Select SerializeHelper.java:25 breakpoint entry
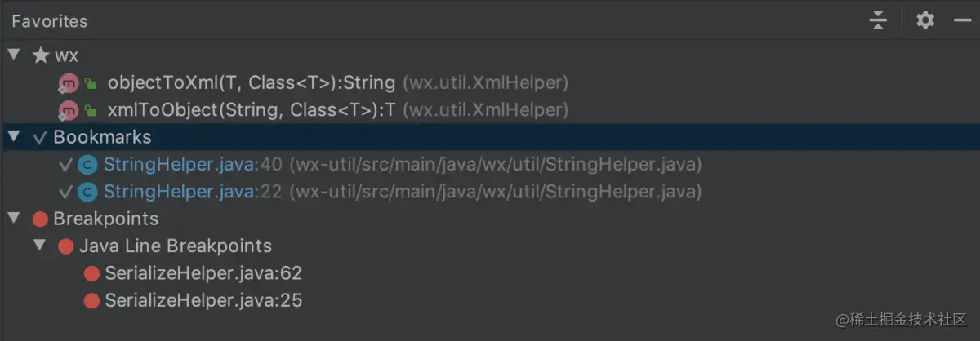 click(203, 301)
